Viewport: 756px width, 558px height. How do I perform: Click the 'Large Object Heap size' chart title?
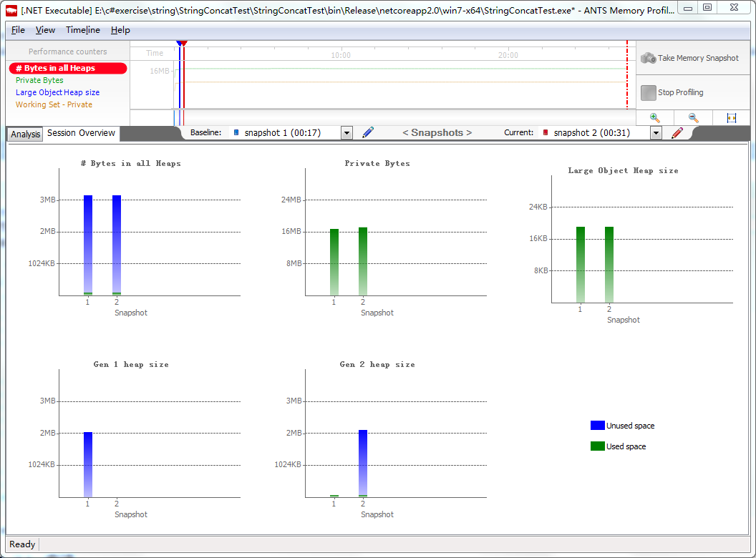(x=623, y=170)
